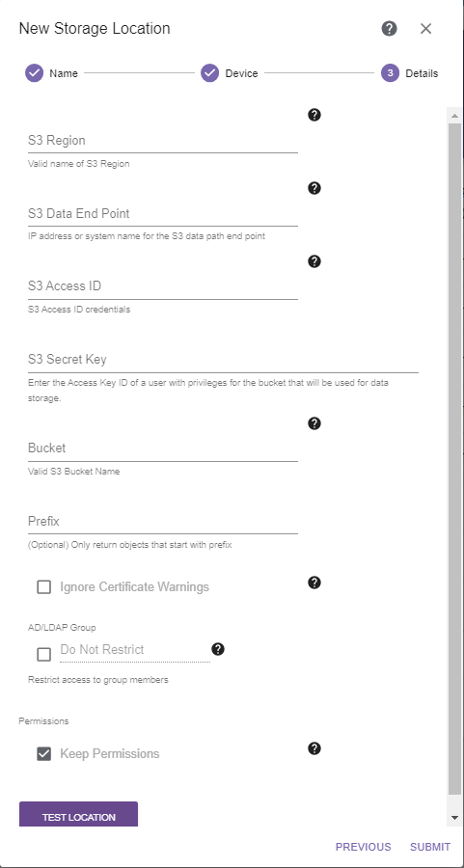Enable Ignore Certificate Warnings checkbox

[43, 586]
